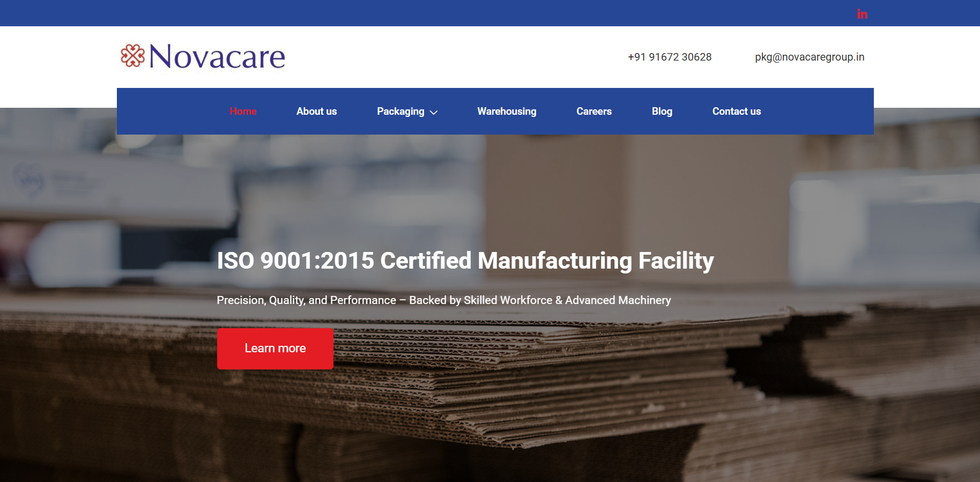Click the empty area of the top blue bar

coord(429,13)
